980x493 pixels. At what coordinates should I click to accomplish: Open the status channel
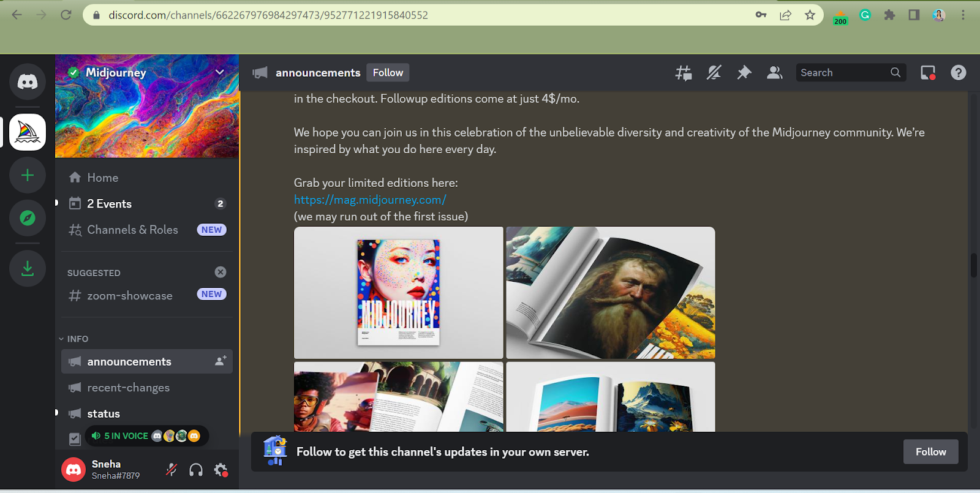point(147,413)
